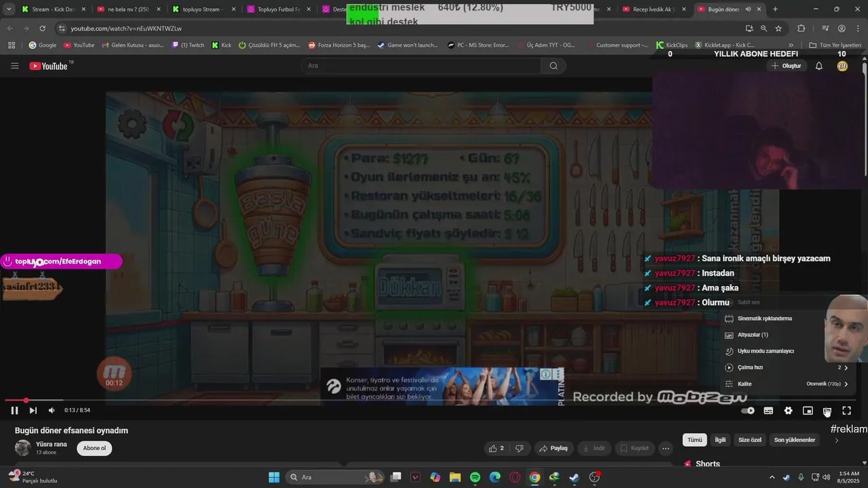The height and width of the screenshot is (488, 868).
Task: Click Abone ol subscribe button
Action: [x=94, y=448]
